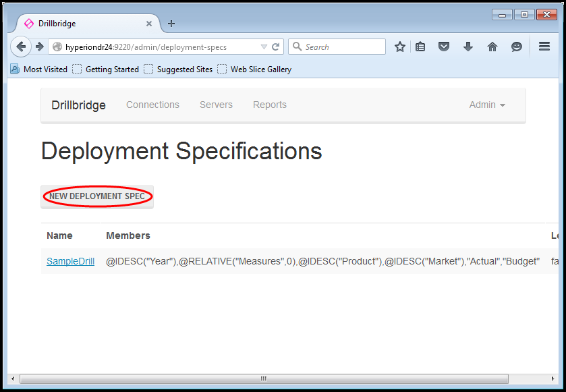The image size is (566, 392).
Task: Open the Getting Started bookmark
Action: [x=105, y=69]
